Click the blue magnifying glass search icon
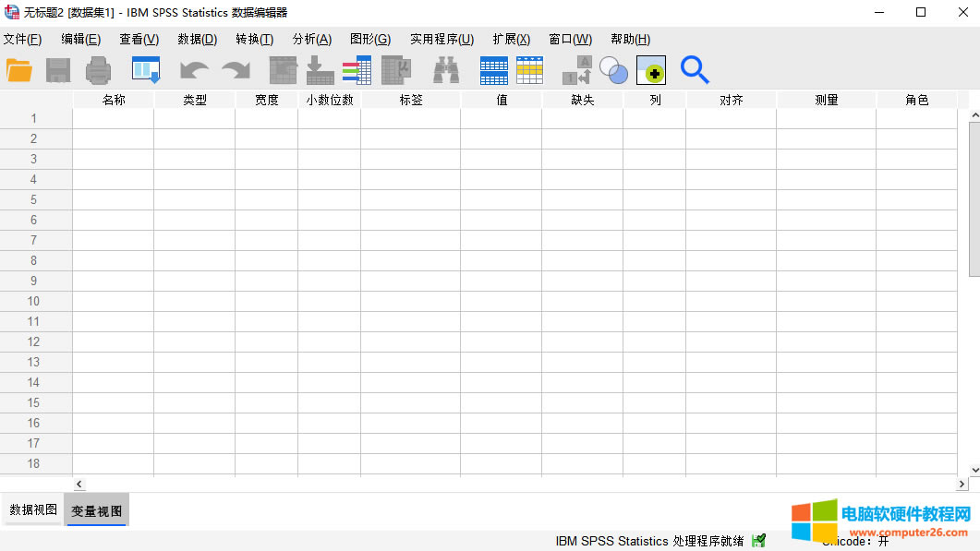 [695, 70]
